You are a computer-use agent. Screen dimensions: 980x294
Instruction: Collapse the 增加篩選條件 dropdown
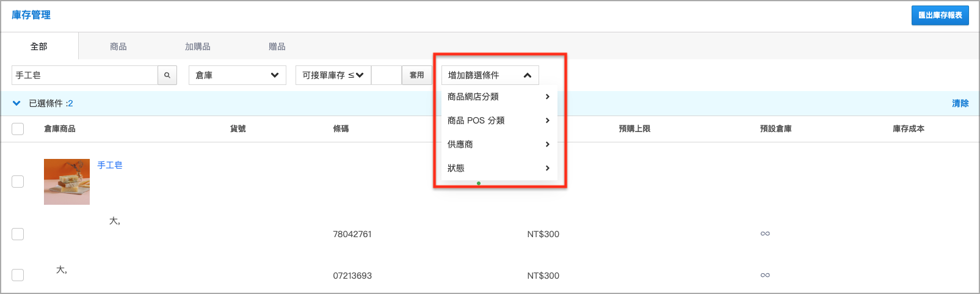(x=490, y=75)
